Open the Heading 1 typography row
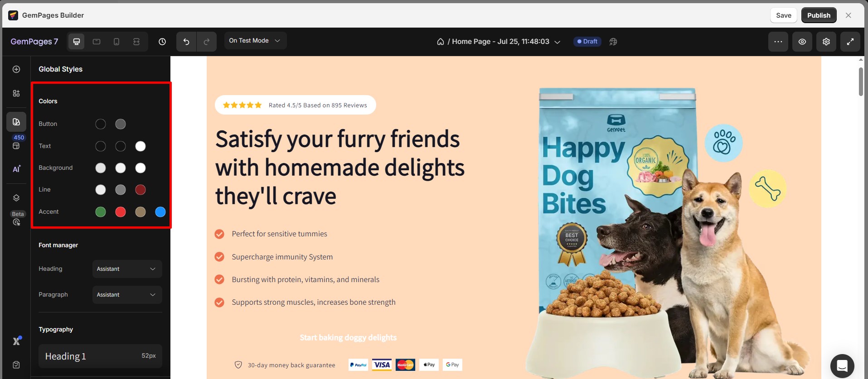The width and height of the screenshot is (868, 379). pyautogui.click(x=100, y=356)
